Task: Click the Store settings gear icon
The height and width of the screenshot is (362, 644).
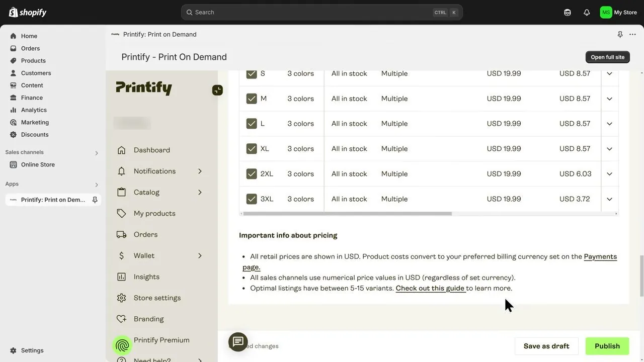Action: click(121, 298)
